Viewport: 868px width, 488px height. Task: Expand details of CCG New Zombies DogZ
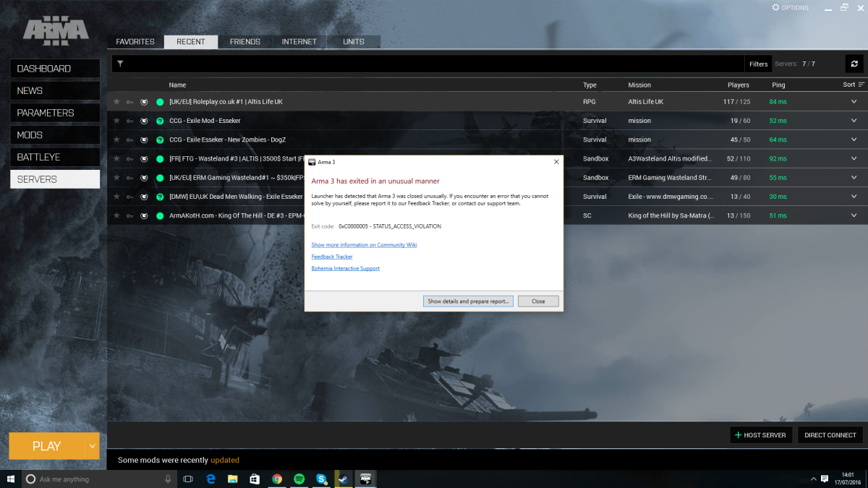[854, 140]
